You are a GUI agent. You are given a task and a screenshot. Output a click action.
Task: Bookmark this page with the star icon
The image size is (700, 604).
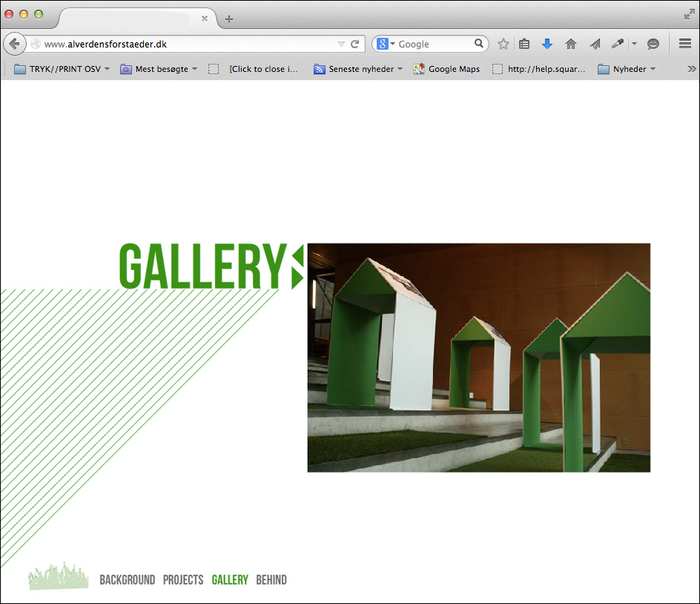503,44
